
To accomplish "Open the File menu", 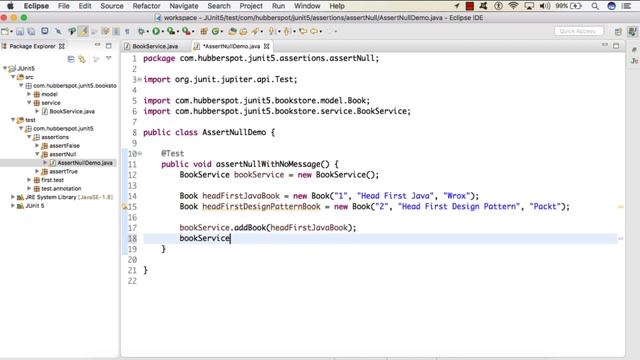I will [x=63, y=6].
